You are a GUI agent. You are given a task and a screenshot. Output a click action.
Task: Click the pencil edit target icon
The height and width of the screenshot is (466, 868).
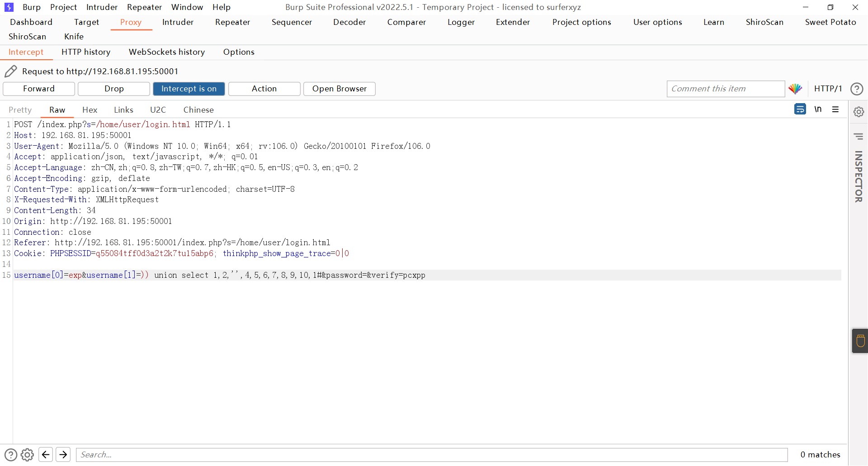11,71
